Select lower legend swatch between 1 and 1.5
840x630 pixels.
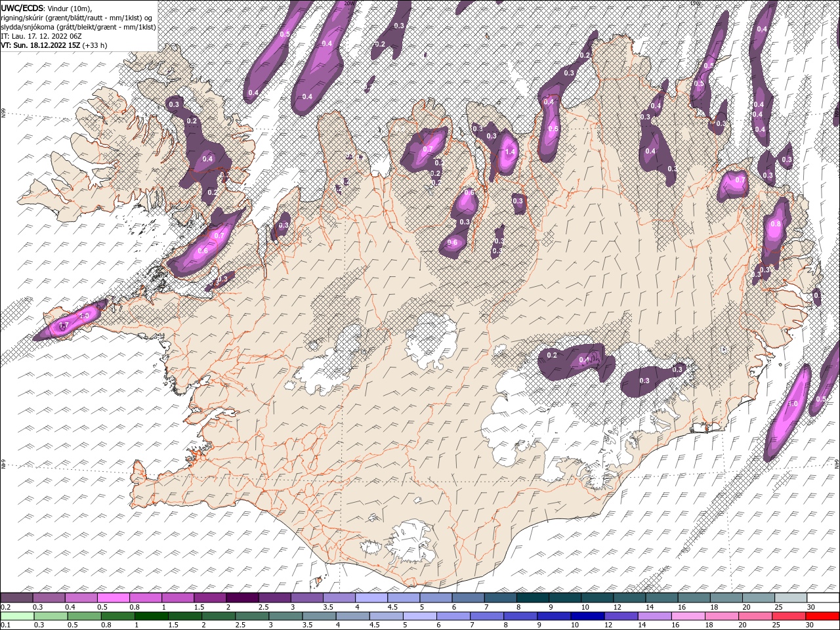pos(151,616)
